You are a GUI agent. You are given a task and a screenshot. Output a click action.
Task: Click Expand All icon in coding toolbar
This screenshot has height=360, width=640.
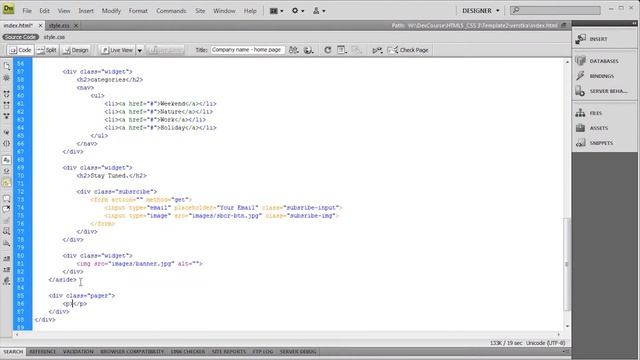coord(7,116)
